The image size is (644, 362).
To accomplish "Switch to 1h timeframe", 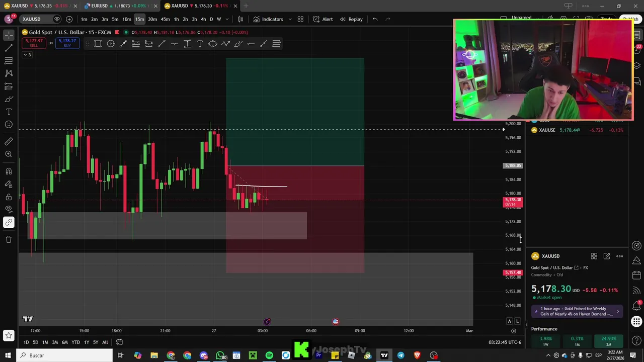I will pyautogui.click(x=176, y=19).
